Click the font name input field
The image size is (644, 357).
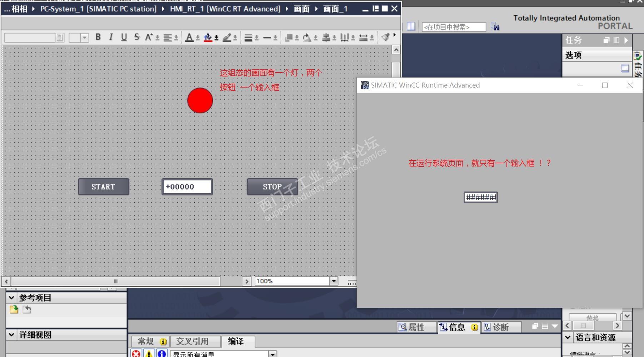[x=30, y=38]
